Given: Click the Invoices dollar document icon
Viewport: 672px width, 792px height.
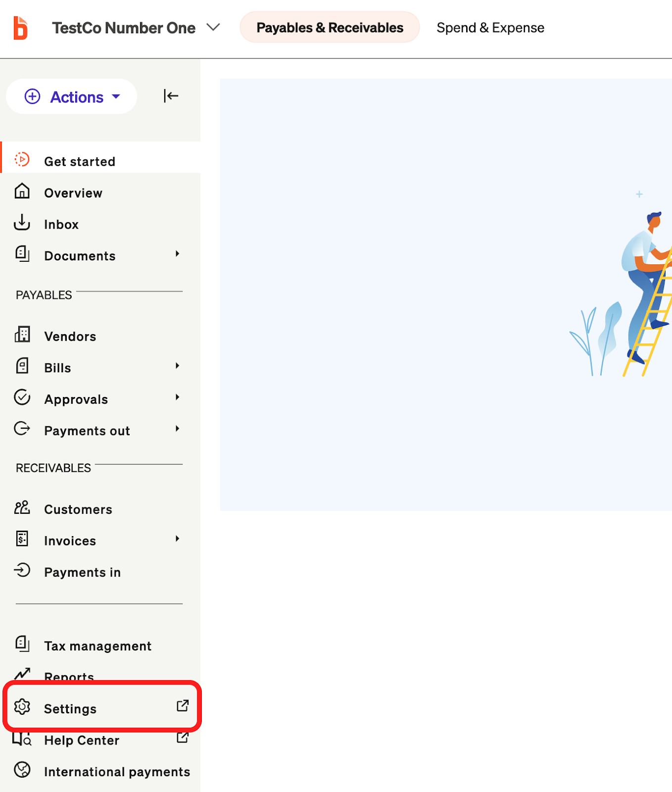Looking at the screenshot, I should pyautogui.click(x=22, y=539).
